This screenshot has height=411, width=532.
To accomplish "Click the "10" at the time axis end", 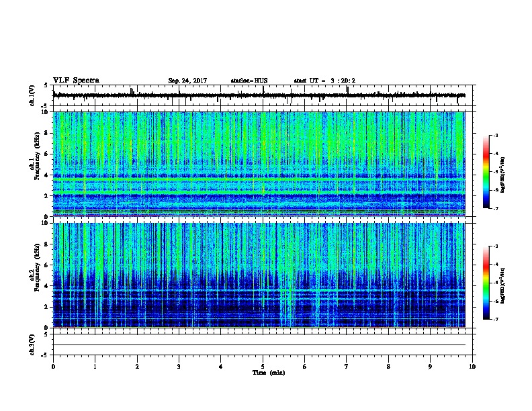I will [472, 367].
